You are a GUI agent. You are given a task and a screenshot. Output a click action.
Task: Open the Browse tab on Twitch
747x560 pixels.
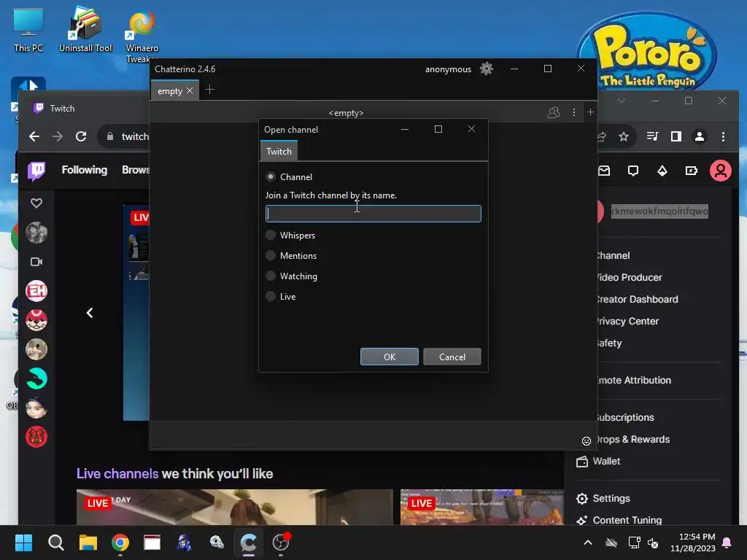(x=136, y=170)
